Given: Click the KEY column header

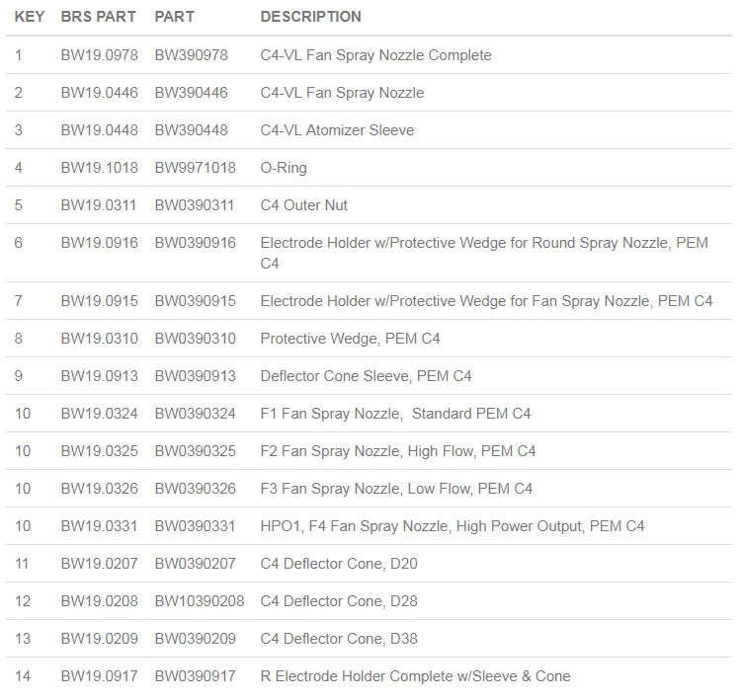Looking at the screenshot, I should tap(30, 17).
